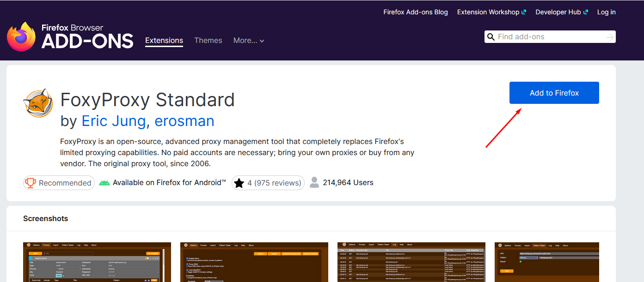Click the magnifying glass search icon
This screenshot has height=282, width=644.
[491, 37]
